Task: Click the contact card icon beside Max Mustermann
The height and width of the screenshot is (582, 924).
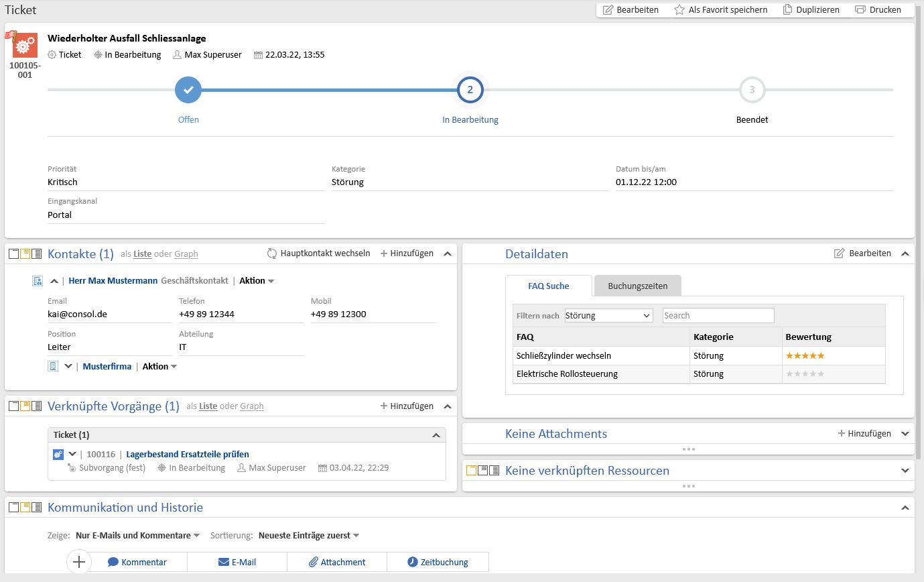Action: [37, 280]
